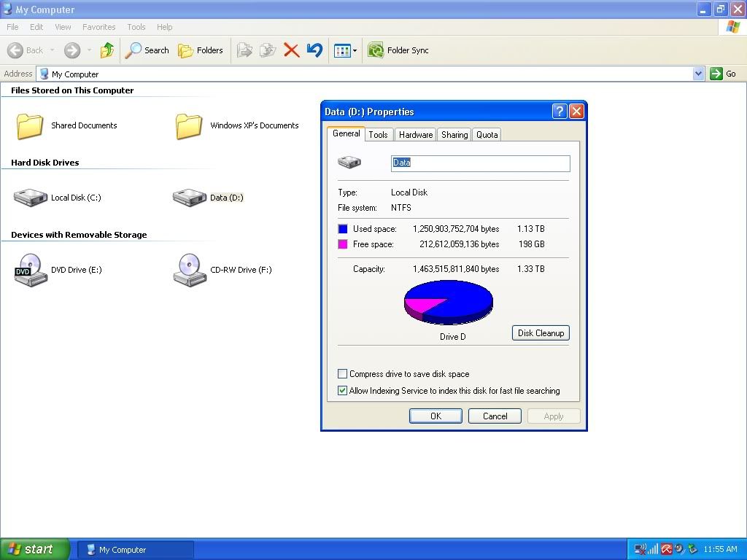Click the red Delete X icon
The image size is (747, 560).
pos(291,50)
